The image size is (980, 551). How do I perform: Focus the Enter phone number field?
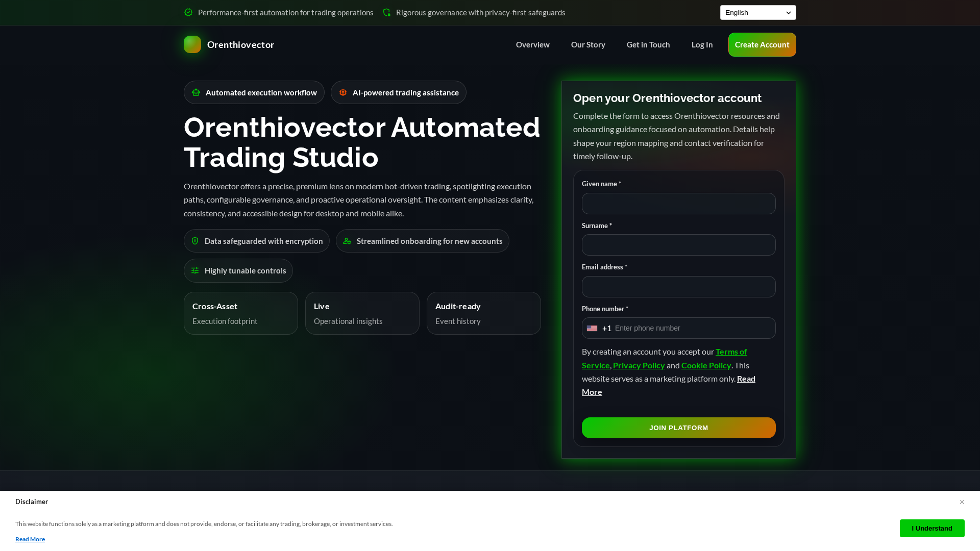693,328
